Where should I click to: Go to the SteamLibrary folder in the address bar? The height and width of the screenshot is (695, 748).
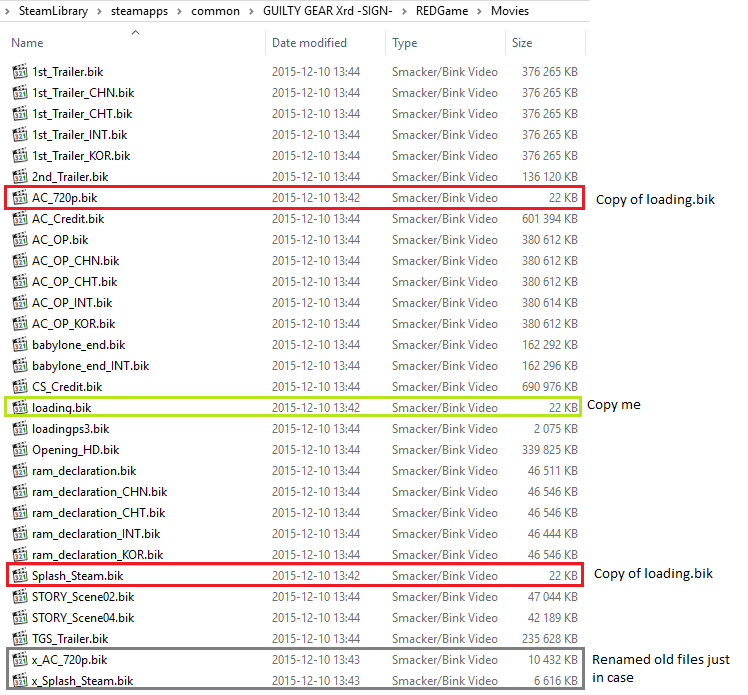point(53,11)
